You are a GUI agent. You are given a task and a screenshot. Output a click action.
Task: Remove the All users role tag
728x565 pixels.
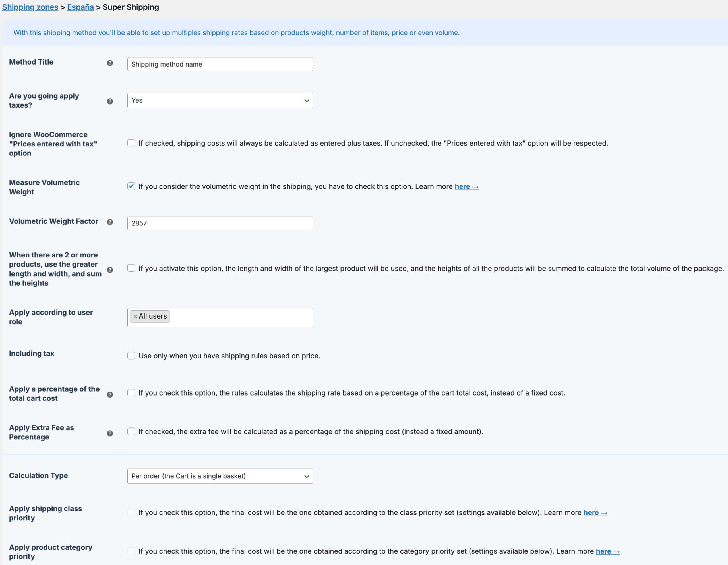click(x=135, y=317)
